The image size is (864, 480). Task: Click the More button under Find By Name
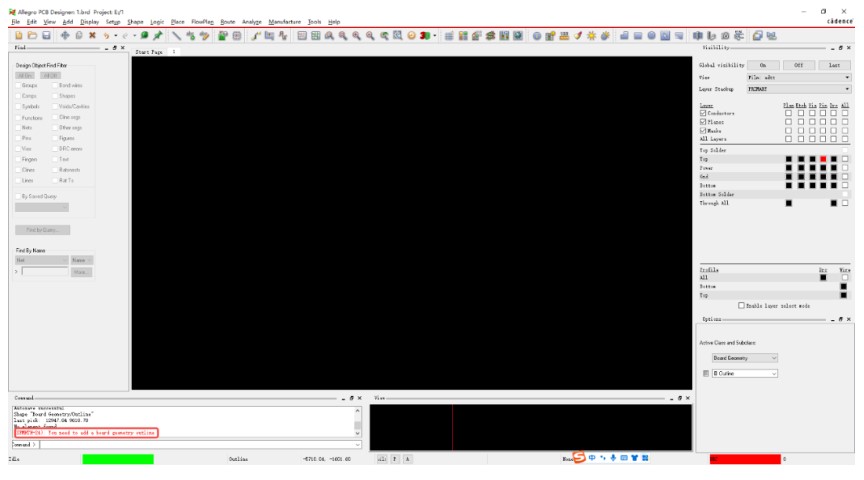pos(82,272)
